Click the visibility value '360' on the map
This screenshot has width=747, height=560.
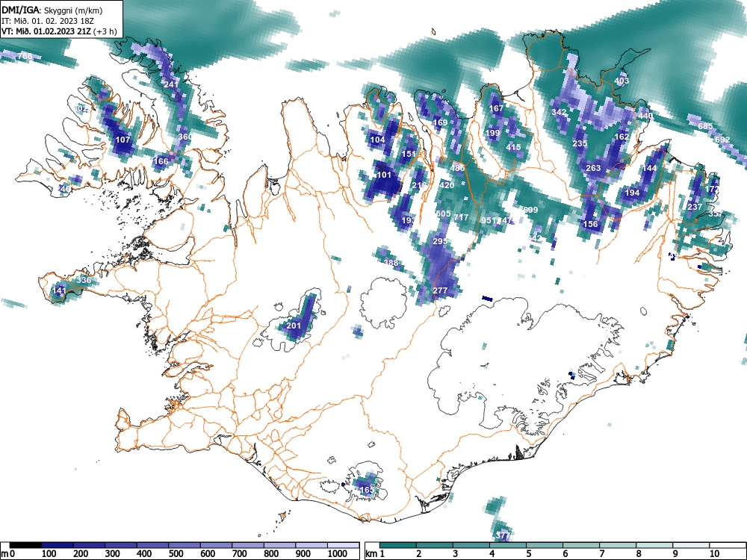tap(185, 137)
